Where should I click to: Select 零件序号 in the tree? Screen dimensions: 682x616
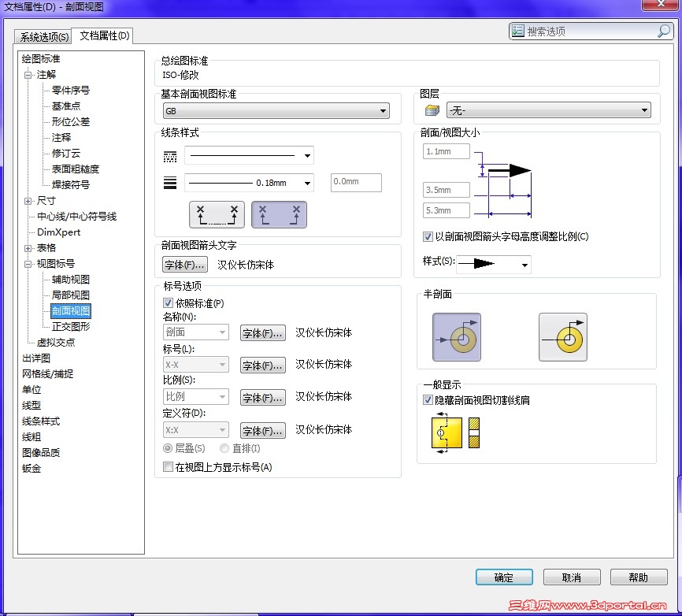pyautogui.click(x=70, y=91)
